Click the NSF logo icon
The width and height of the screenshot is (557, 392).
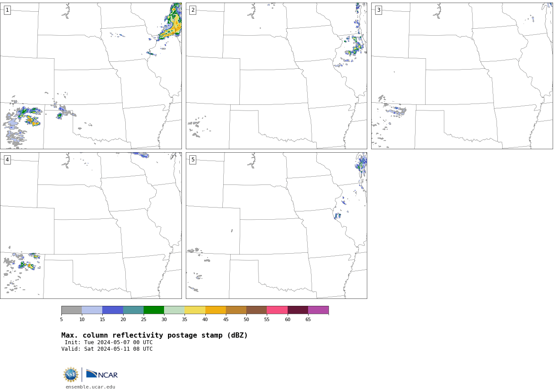point(71,375)
